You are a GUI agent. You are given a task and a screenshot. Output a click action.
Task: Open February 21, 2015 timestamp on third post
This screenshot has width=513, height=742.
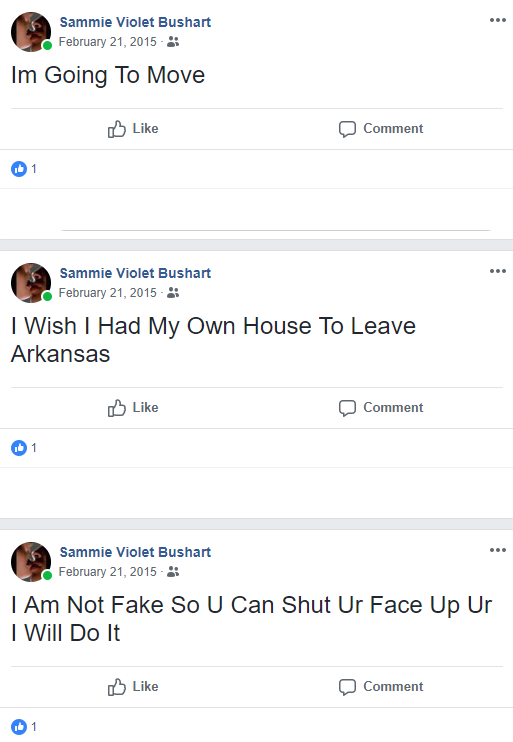point(107,572)
